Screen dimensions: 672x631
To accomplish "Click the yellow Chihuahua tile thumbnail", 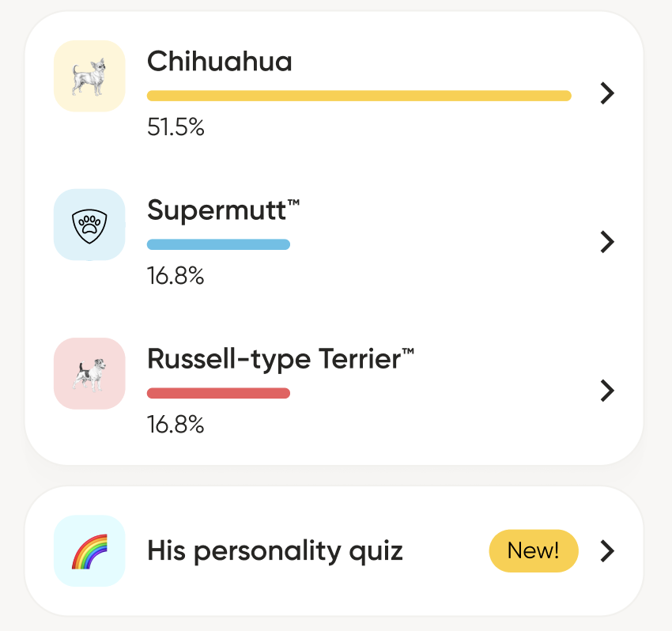I will pos(89,75).
